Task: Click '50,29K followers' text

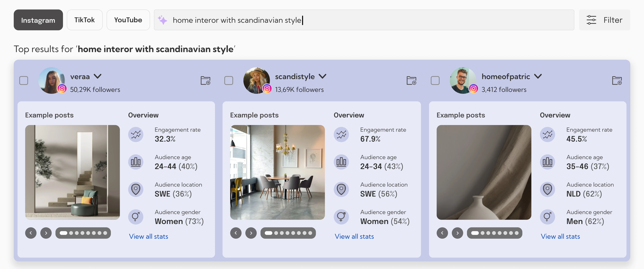Action: [95, 90]
